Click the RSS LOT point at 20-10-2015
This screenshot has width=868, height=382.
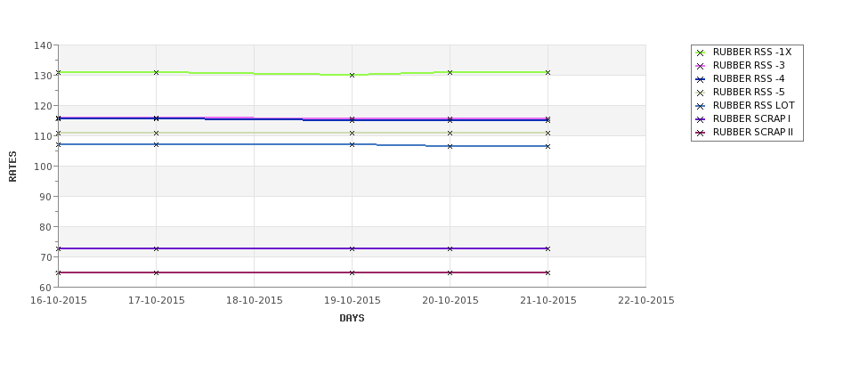pos(450,146)
